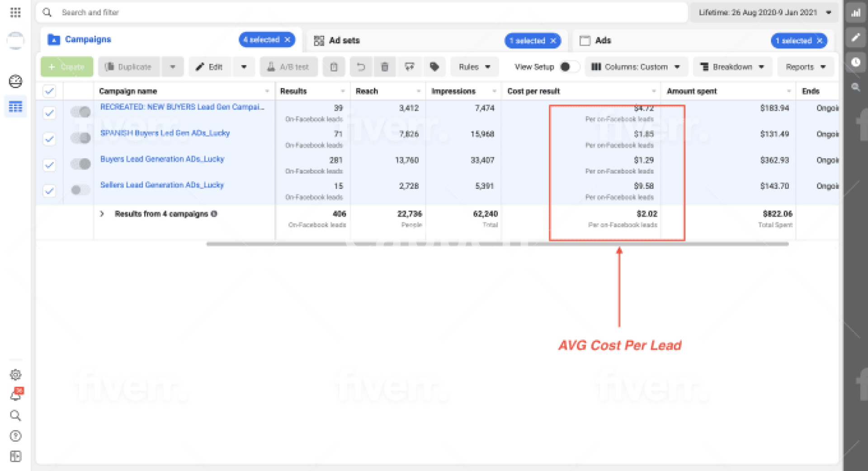Click the history clock icon in right panel

[x=856, y=62]
